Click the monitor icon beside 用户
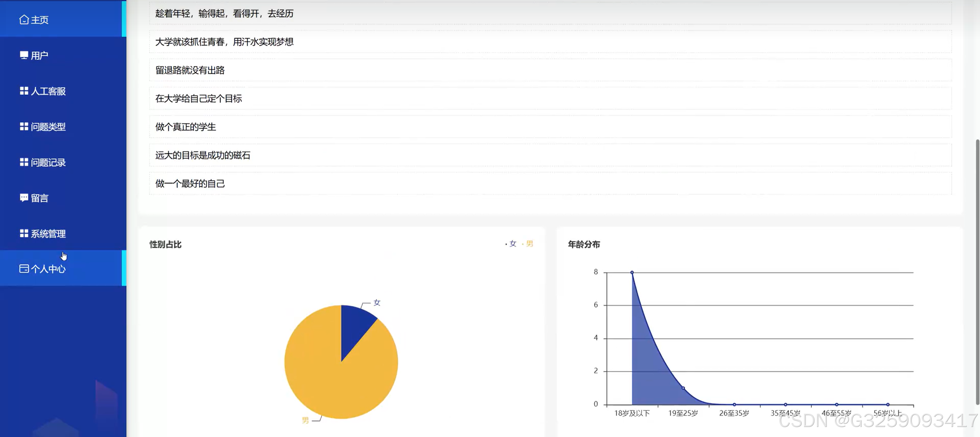Screen dimensions: 980x437 (x=24, y=55)
